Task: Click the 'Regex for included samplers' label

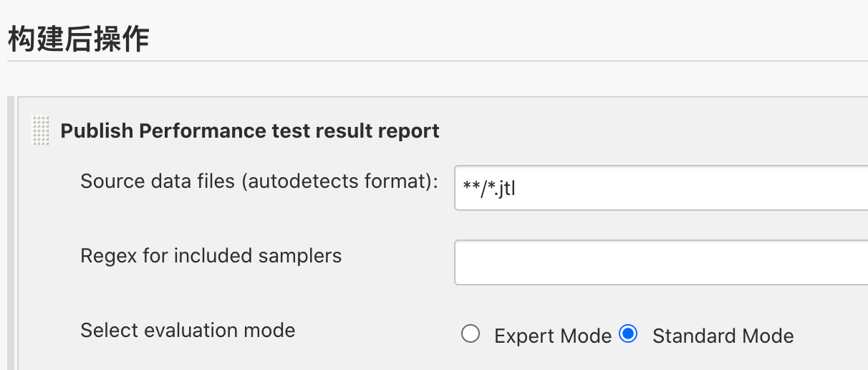Action: pos(211,255)
